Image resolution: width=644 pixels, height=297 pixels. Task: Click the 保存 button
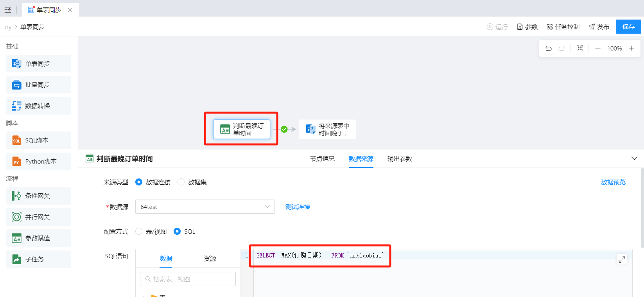pos(628,27)
